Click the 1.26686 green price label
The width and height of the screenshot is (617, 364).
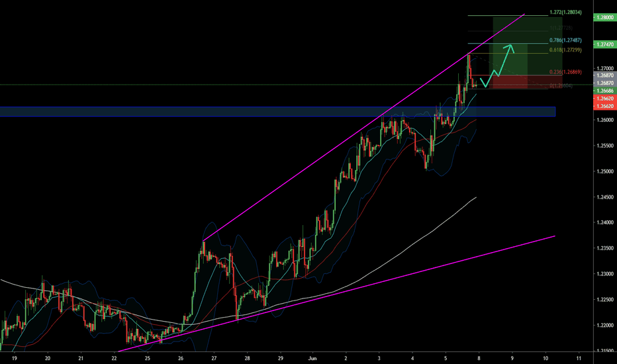[605, 91]
